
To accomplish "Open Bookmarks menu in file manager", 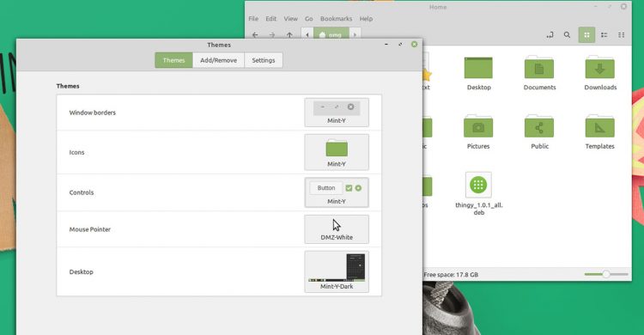I will coord(336,19).
